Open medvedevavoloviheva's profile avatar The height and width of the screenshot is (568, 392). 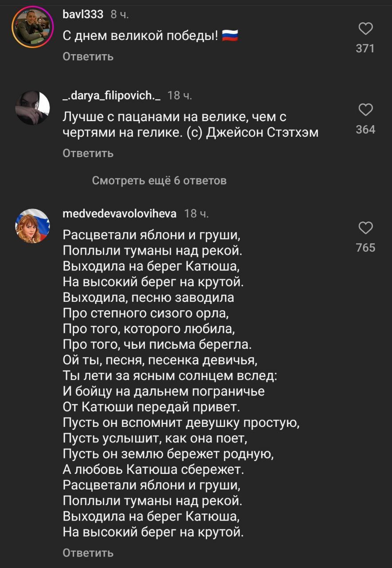tap(32, 226)
